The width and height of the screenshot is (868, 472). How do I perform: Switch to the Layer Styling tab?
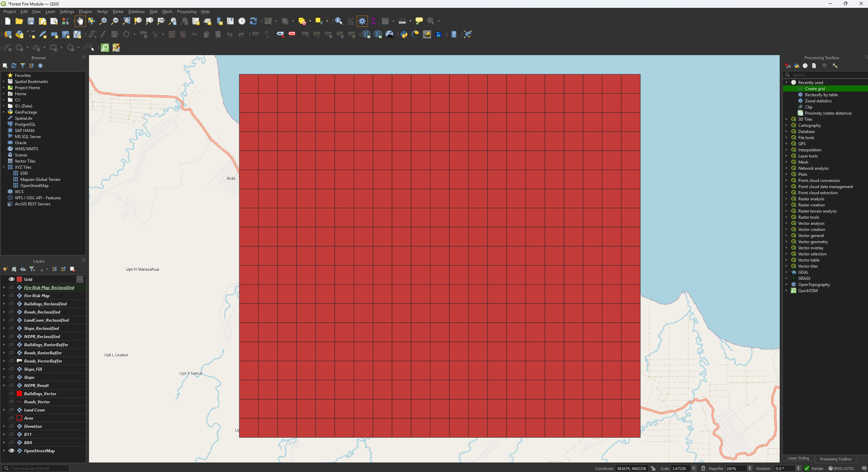point(798,458)
